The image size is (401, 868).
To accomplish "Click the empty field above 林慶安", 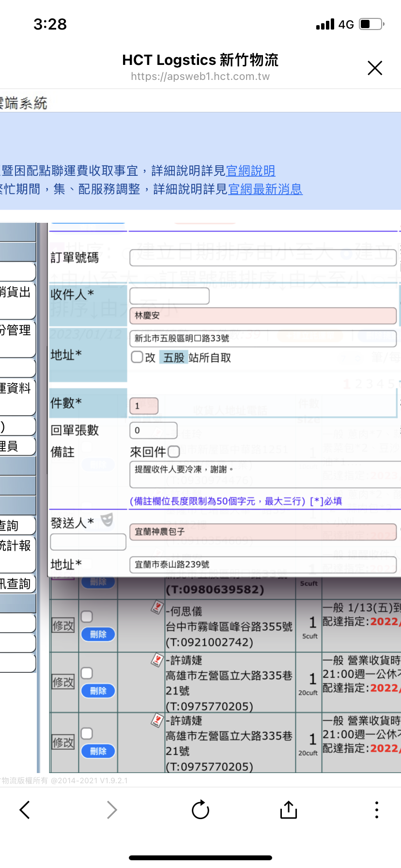I will pyautogui.click(x=170, y=296).
